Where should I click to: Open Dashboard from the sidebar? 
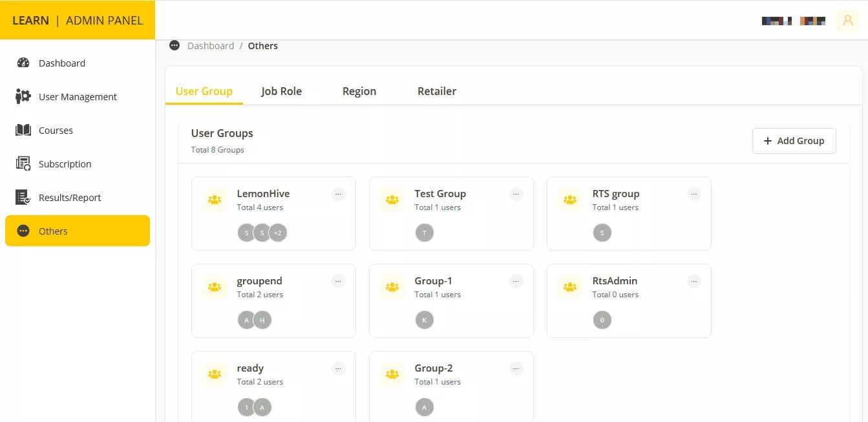point(61,63)
